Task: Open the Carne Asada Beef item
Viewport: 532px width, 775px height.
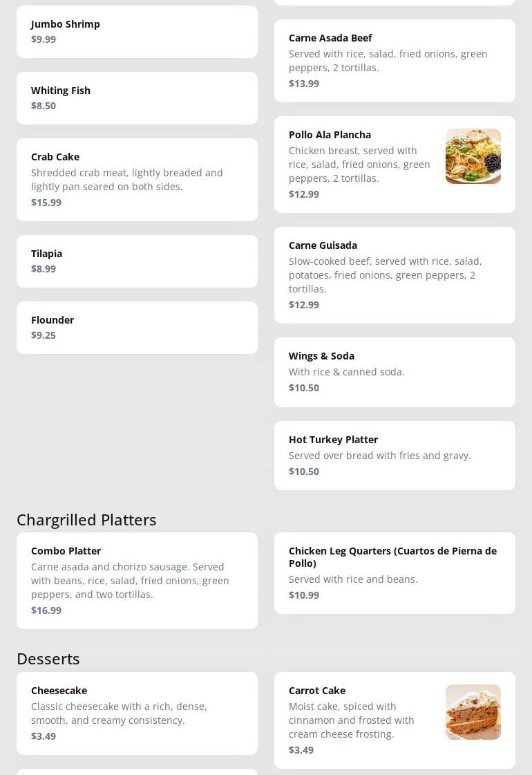Action: [395, 61]
